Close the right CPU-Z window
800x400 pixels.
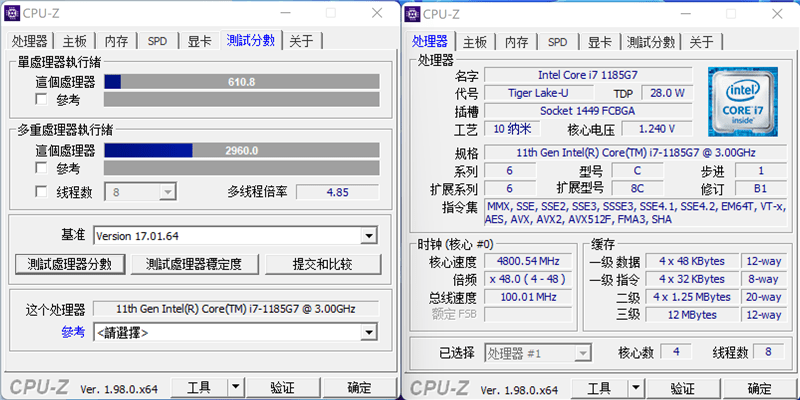coord(777,13)
